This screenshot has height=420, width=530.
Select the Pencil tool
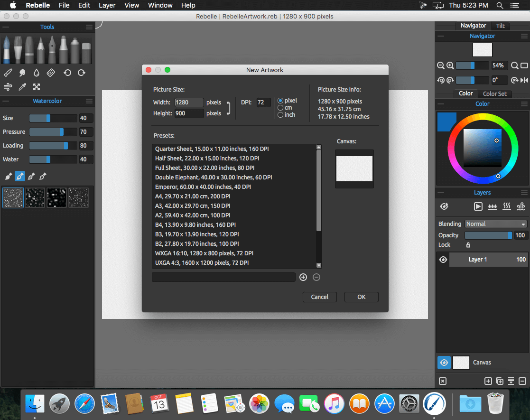(41, 49)
